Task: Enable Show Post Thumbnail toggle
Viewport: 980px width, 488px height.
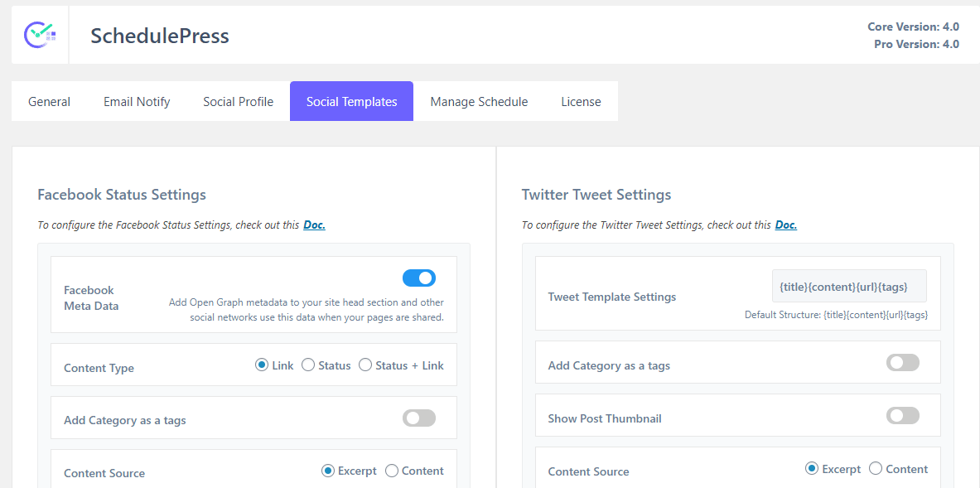Action: pyautogui.click(x=902, y=416)
